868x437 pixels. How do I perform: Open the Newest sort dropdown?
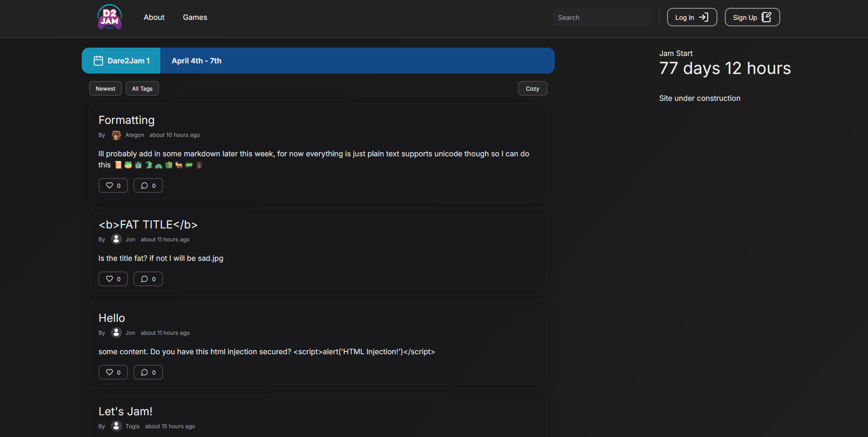pos(105,88)
